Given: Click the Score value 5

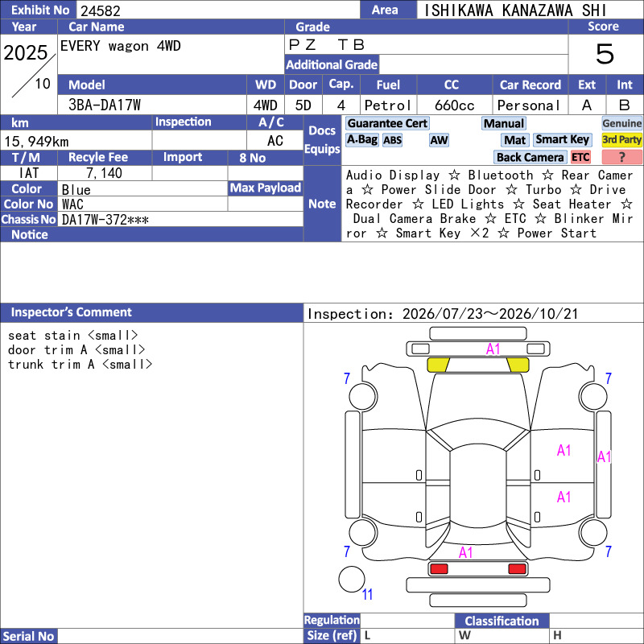Looking at the screenshot, I should 605,54.
